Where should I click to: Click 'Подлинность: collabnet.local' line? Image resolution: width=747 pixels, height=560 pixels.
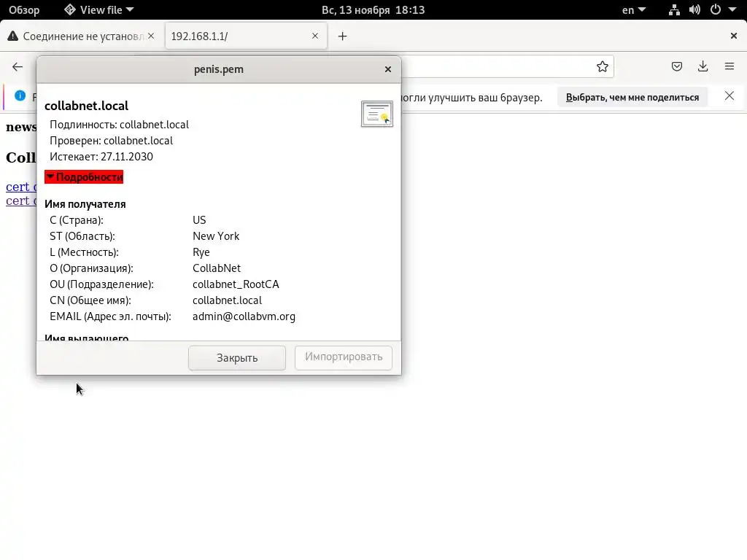click(x=119, y=125)
